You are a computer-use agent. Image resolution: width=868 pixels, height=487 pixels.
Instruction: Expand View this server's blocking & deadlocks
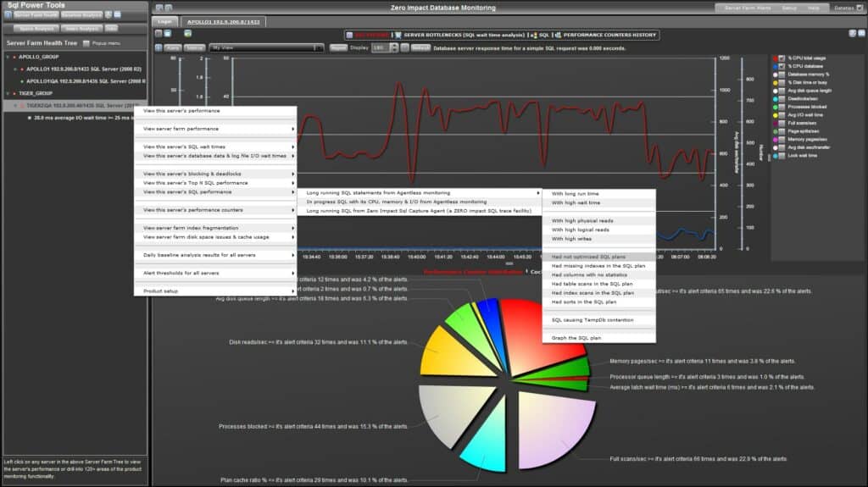coord(215,174)
